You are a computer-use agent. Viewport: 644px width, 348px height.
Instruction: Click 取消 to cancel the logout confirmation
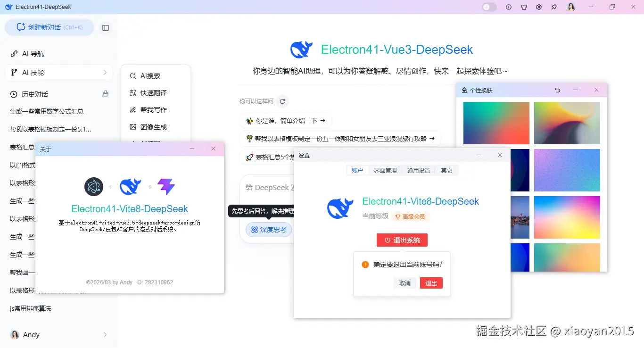coord(405,283)
